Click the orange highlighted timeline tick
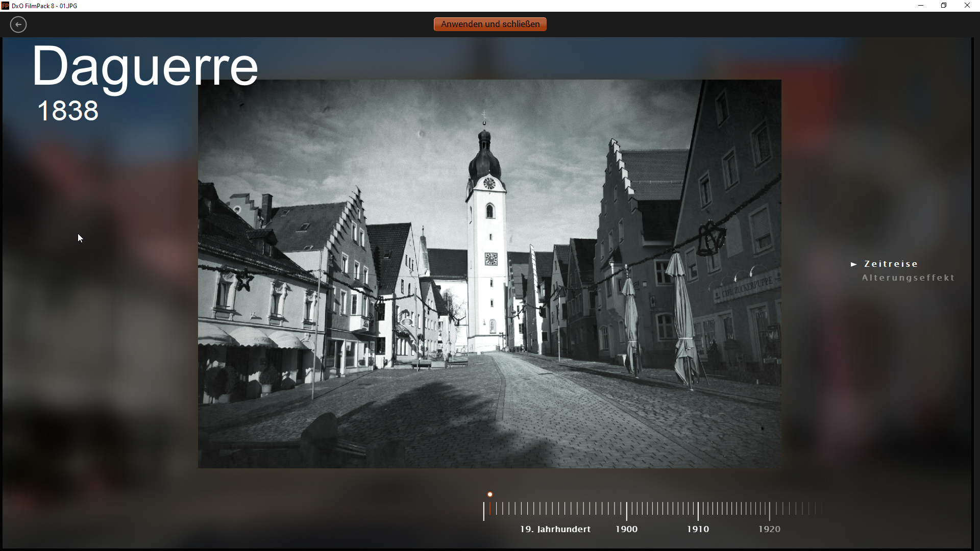This screenshot has height=551, width=980. click(x=490, y=509)
